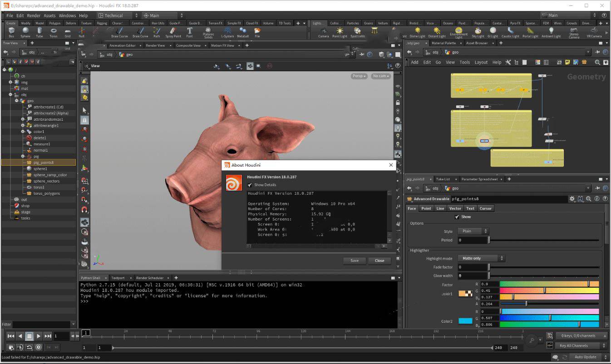Toggle the Auto Update button

tap(585, 357)
